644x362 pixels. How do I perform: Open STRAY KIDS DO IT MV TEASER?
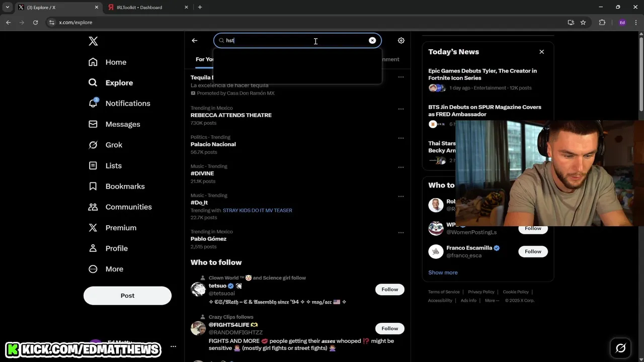coord(257,210)
